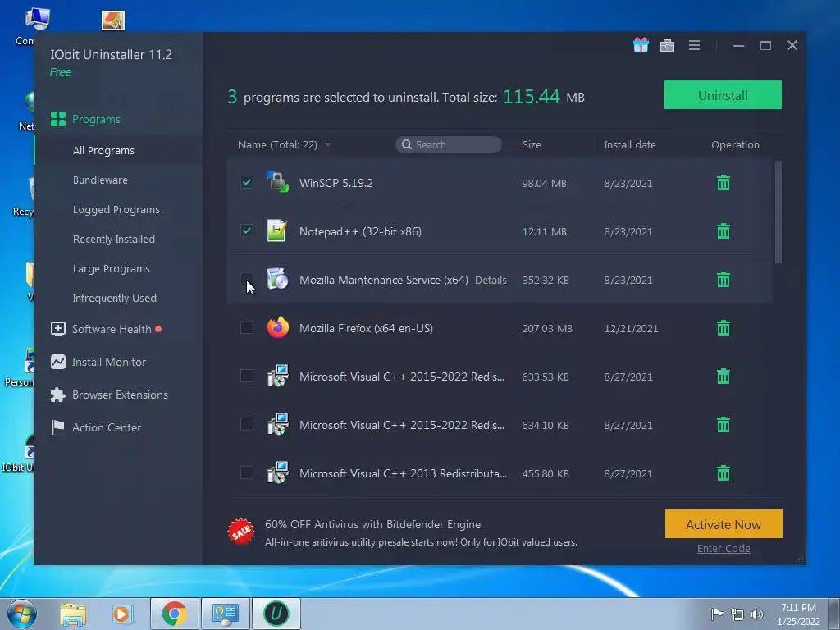Viewport: 840px width, 630px height.
Task: Click the gift box icon in title bar
Action: click(641, 45)
